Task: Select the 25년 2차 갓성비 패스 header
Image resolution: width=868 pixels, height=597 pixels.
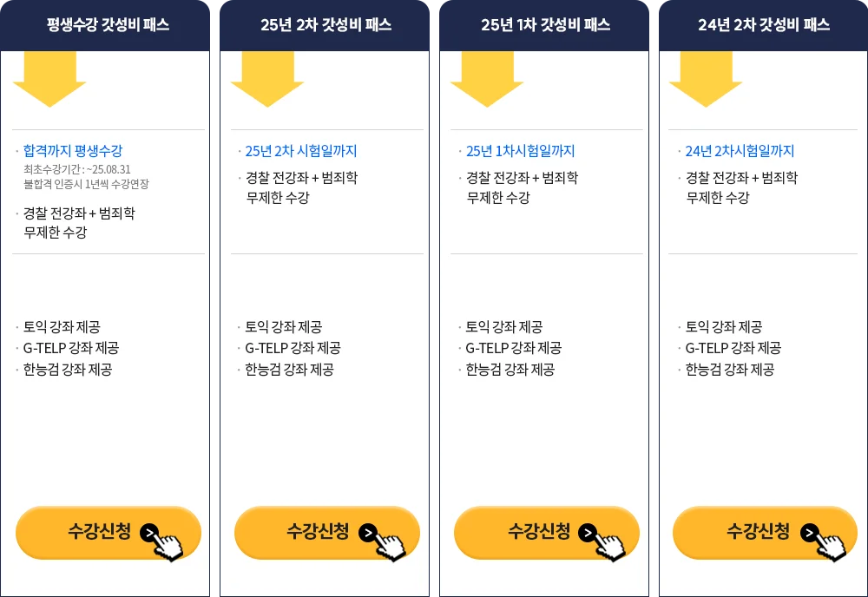Action: coord(325,25)
